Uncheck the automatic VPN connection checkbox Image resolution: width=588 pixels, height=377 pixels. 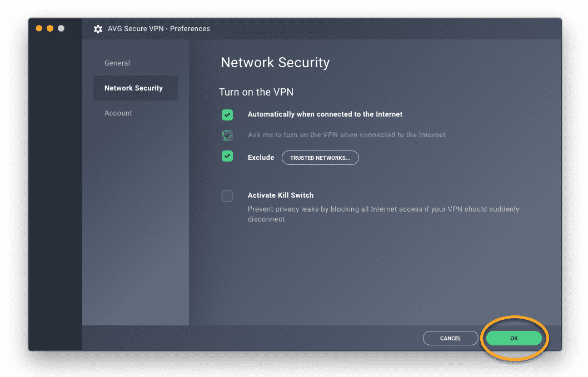point(227,115)
